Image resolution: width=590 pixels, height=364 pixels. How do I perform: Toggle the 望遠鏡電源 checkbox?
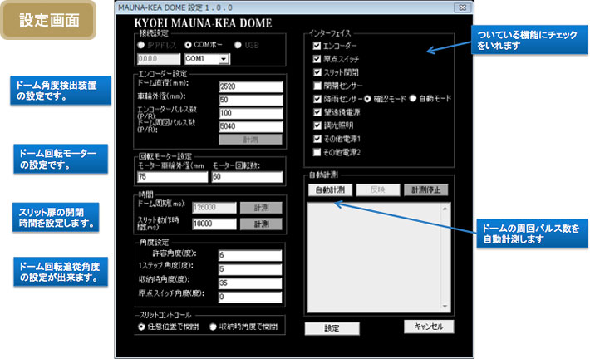coord(317,112)
